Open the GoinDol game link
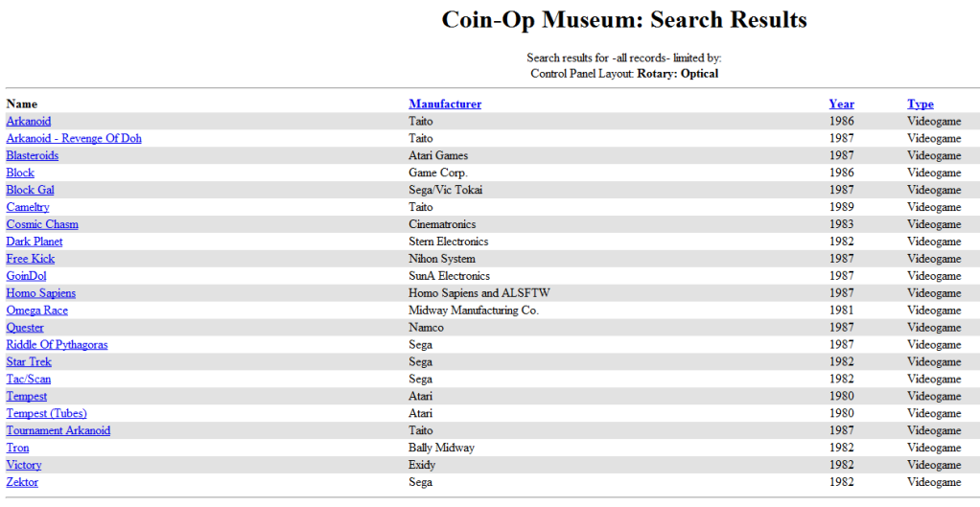The height and width of the screenshot is (507, 980). pyautogui.click(x=26, y=277)
